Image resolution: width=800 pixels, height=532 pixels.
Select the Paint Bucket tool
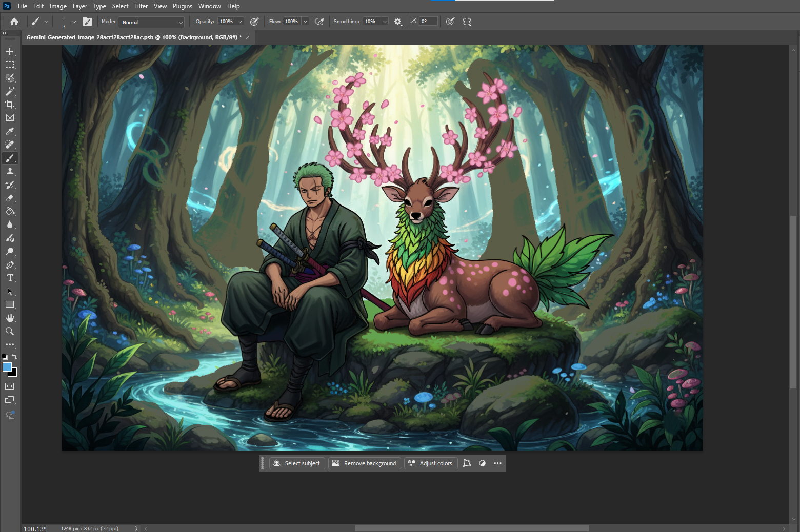10,211
